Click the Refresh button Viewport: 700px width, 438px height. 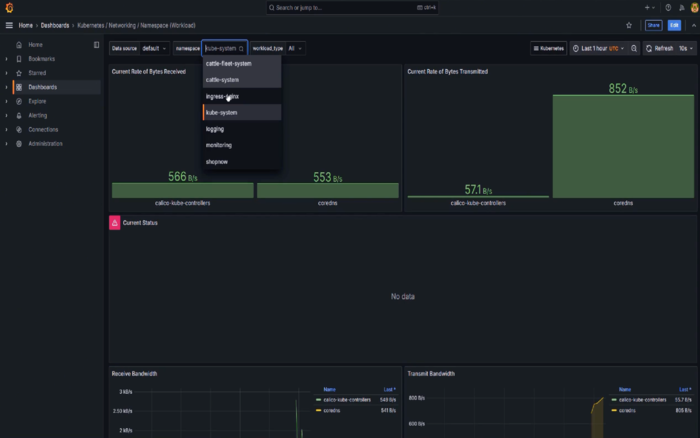[659, 48]
